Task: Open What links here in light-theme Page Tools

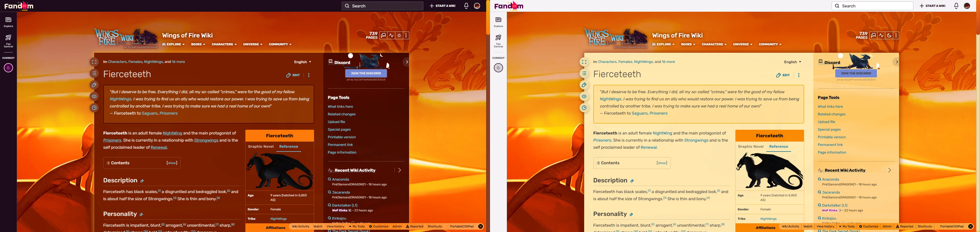Action: coord(830,107)
